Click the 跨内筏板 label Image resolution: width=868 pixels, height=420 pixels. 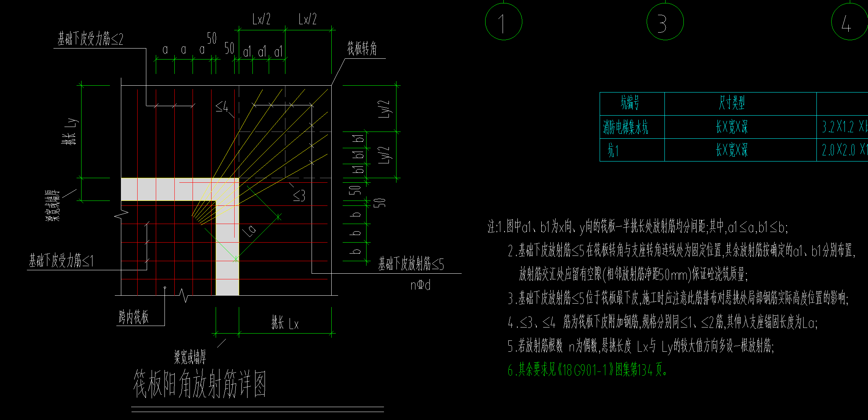pyautogui.click(x=133, y=317)
